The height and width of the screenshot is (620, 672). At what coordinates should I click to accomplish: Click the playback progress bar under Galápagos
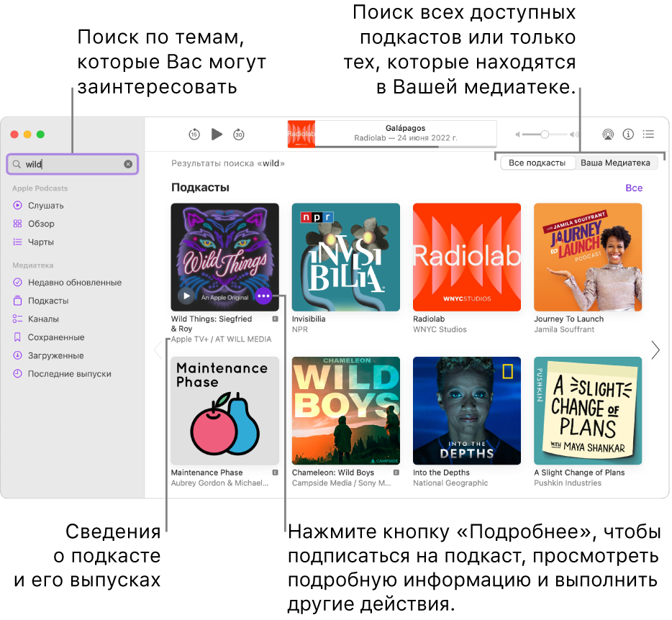406,147
